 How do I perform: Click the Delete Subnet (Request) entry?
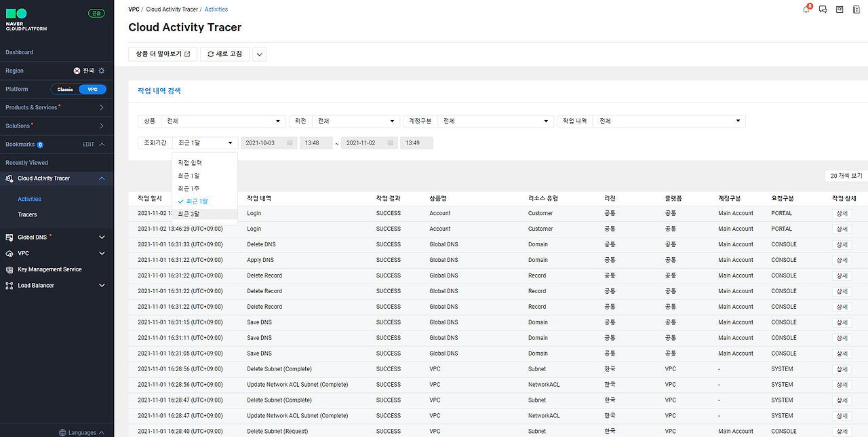coord(277,432)
